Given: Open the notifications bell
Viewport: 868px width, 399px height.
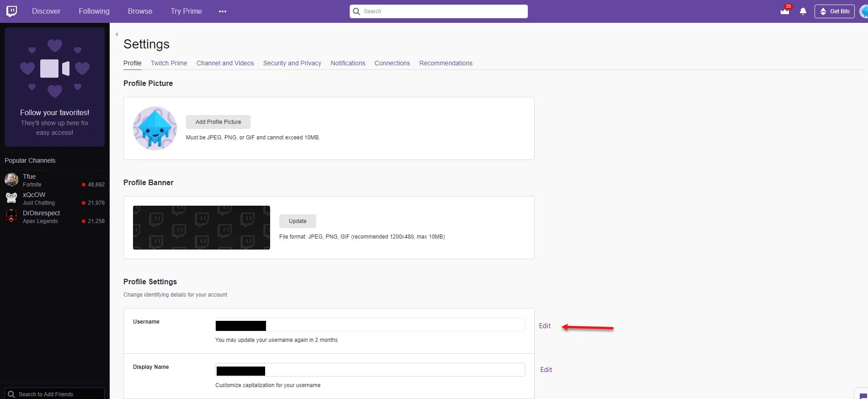Looking at the screenshot, I should point(803,11).
